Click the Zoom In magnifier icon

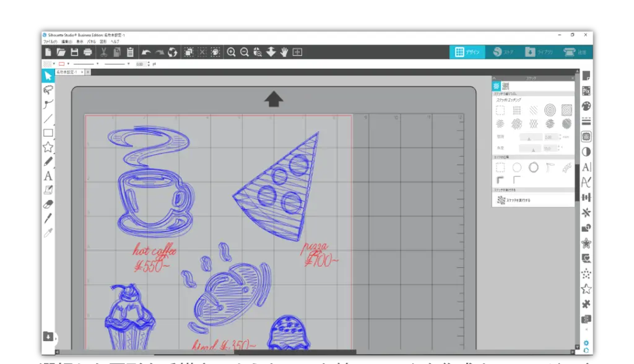click(231, 53)
